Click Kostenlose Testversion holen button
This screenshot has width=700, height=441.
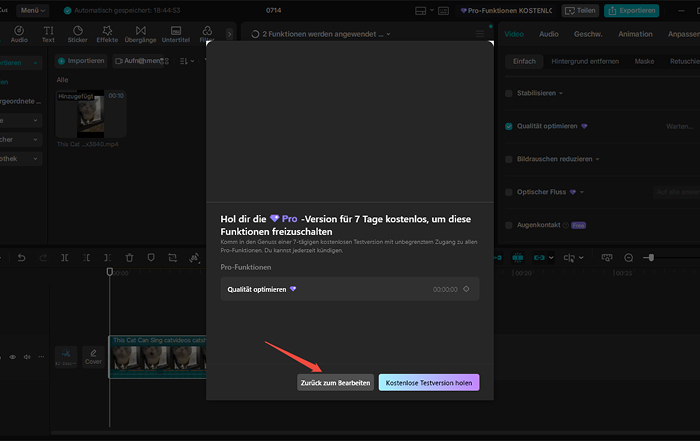click(x=429, y=383)
